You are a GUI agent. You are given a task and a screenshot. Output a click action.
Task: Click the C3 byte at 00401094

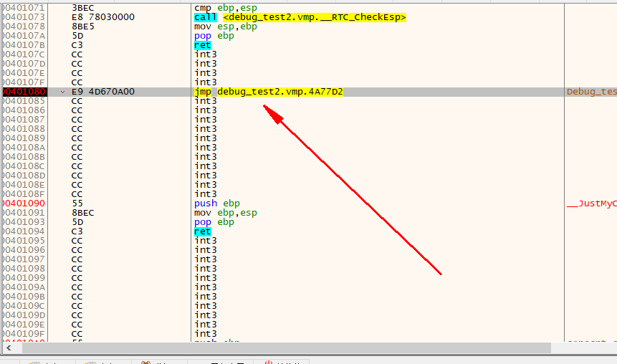point(77,231)
